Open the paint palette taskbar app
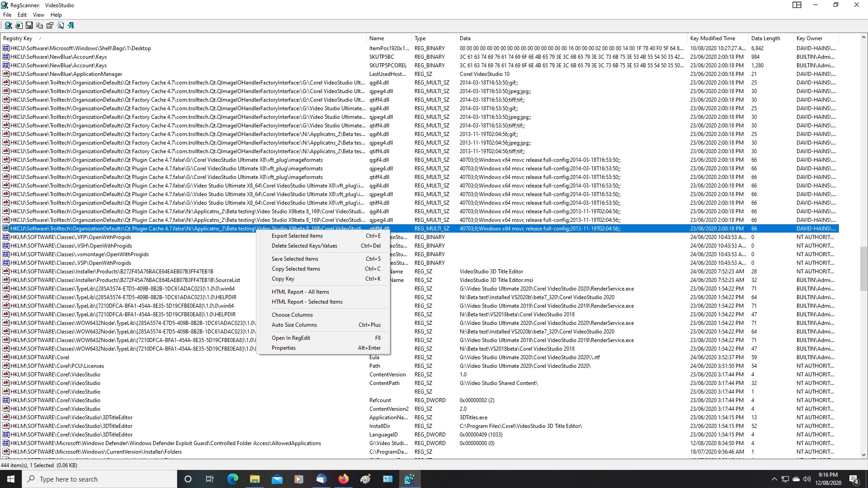This screenshot has height=488, width=868. click(x=365, y=479)
